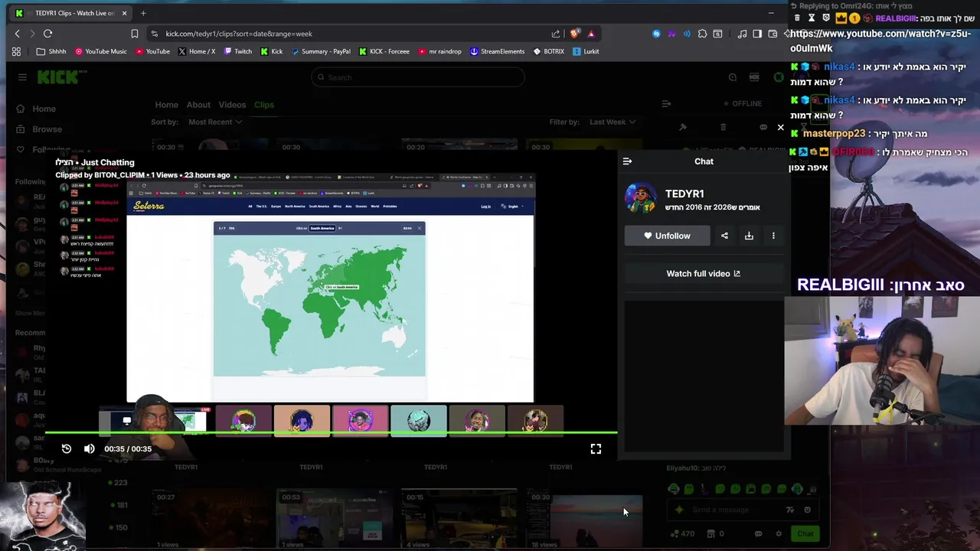
Task: Open the mr raindrop bookmark
Action: pos(440,51)
